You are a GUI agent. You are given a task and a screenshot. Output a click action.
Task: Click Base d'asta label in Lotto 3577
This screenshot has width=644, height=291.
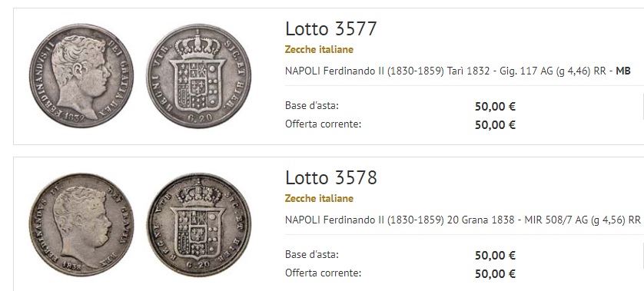coord(312,105)
